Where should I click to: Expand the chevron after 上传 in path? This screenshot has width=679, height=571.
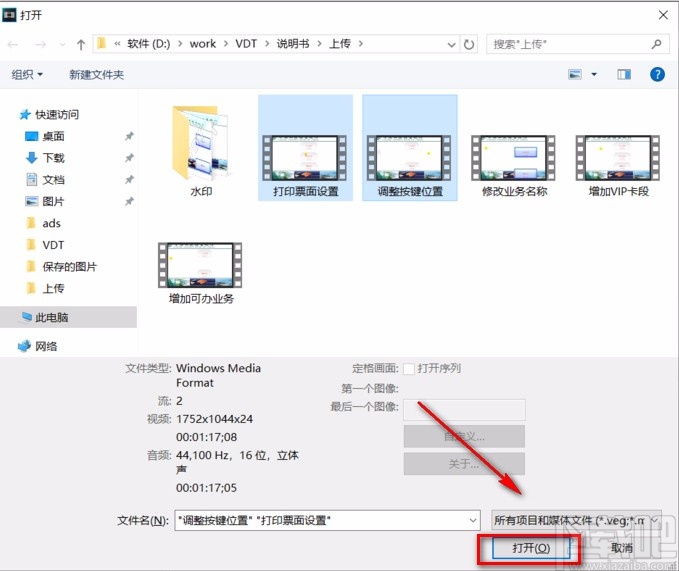tap(360, 44)
